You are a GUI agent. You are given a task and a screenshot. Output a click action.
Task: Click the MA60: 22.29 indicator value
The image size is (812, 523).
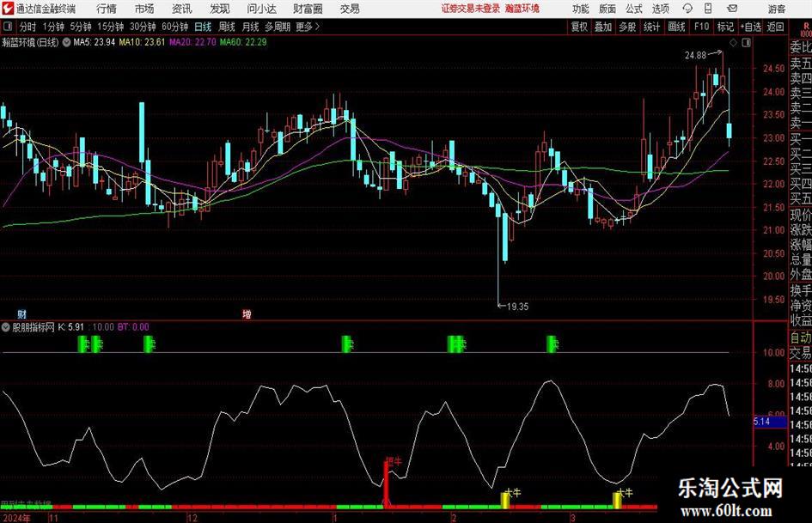(x=243, y=42)
